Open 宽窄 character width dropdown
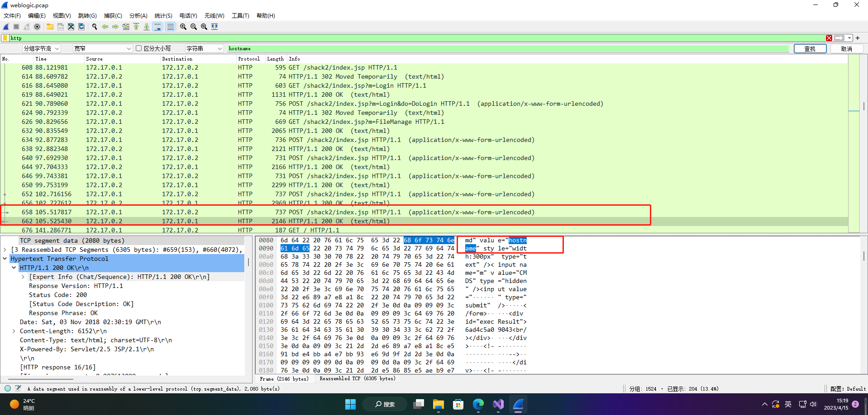 pos(102,48)
